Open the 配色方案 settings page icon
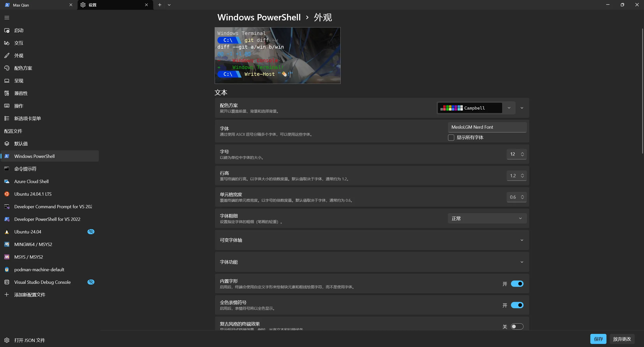 click(7, 68)
